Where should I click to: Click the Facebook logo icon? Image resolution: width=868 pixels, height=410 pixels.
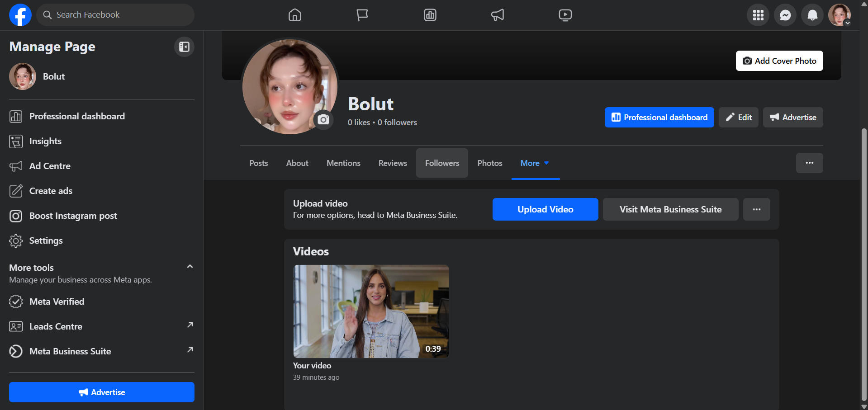coord(20,15)
